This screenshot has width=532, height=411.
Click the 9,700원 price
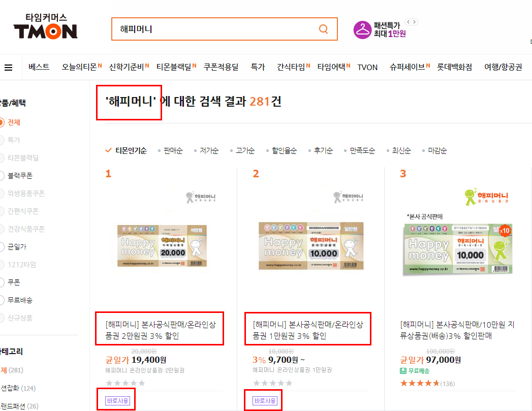tap(283, 360)
